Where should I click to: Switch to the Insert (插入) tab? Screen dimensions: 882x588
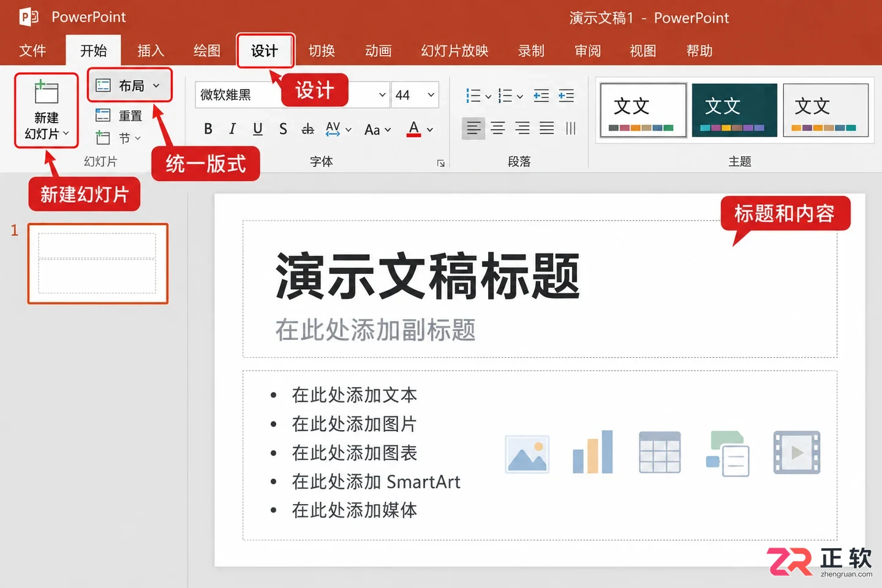[x=151, y=50]
